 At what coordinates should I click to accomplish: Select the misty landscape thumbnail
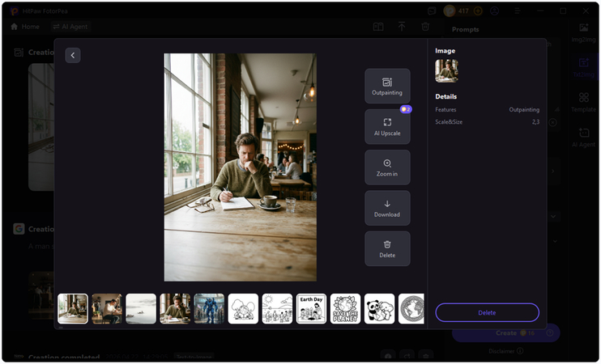click(141, 309)
